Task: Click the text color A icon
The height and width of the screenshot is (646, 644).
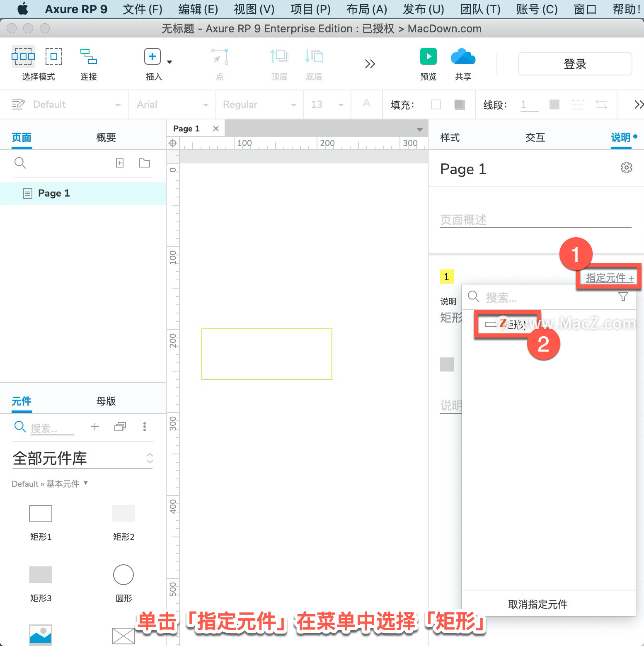Action: tap(366, 103)
